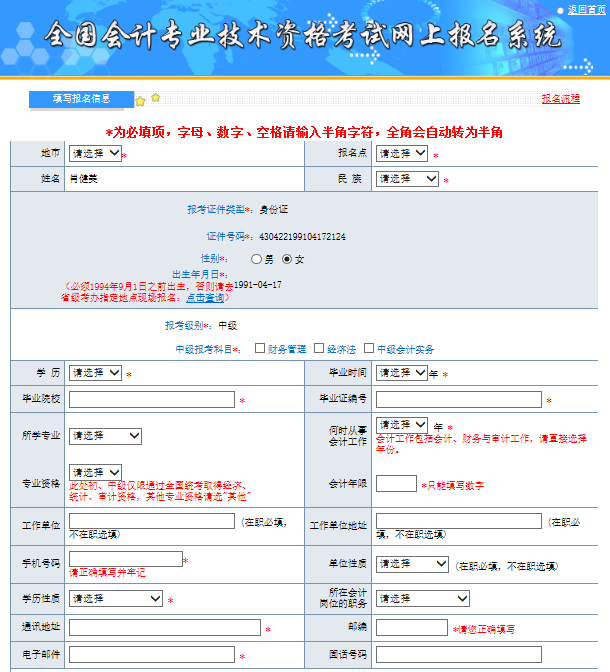Click the 请您正确填写 postcode hint
The image size is (610, 672).
[x=486, y=630]
